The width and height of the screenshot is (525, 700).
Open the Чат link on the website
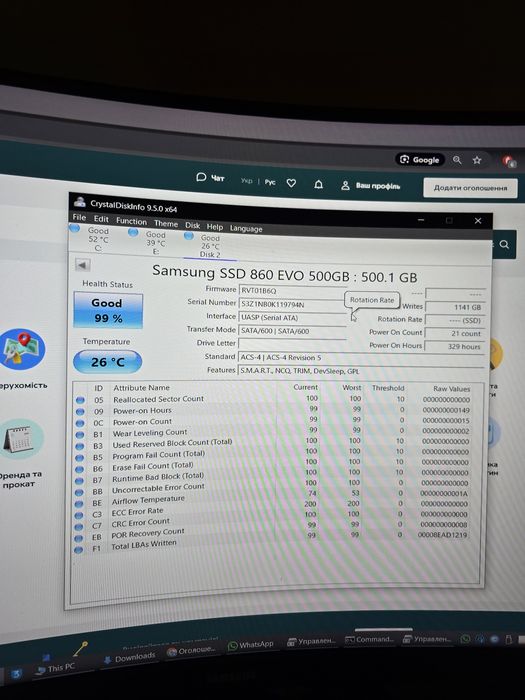click(210, 178)
